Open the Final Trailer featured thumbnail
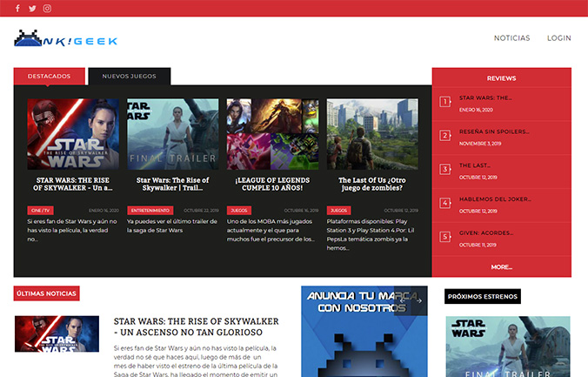The height and width of the screenshot is (377, 588). point(173,134)
